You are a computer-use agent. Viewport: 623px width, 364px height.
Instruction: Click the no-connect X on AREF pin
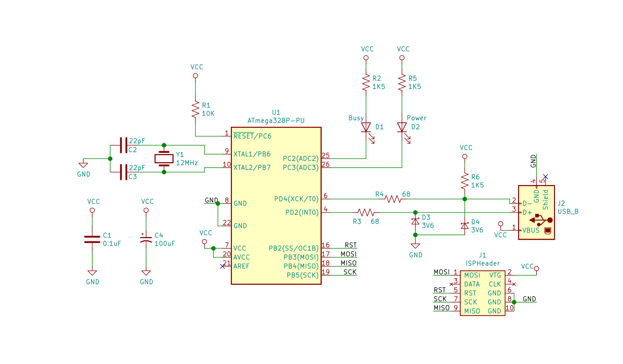click(222, 266)
